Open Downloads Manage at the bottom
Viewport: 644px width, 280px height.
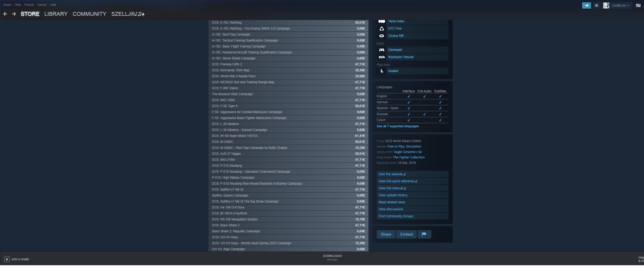(x=332, y=258)
